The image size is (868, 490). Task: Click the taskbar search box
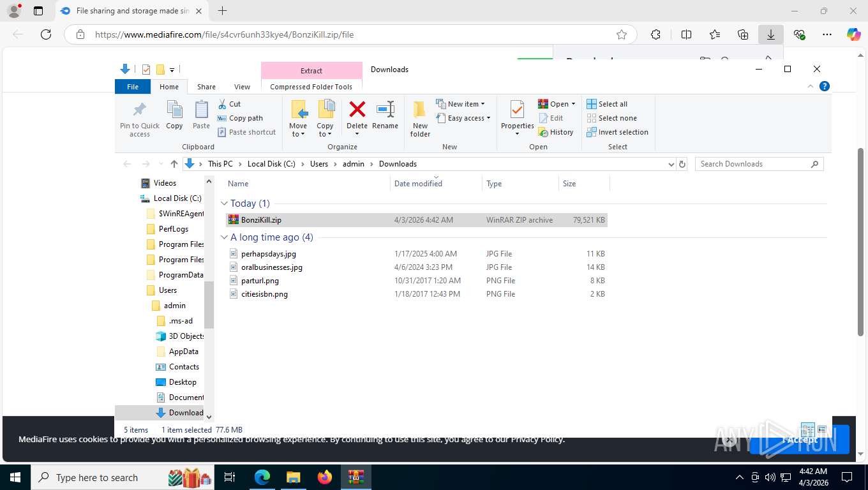click(x=124, y=477)
